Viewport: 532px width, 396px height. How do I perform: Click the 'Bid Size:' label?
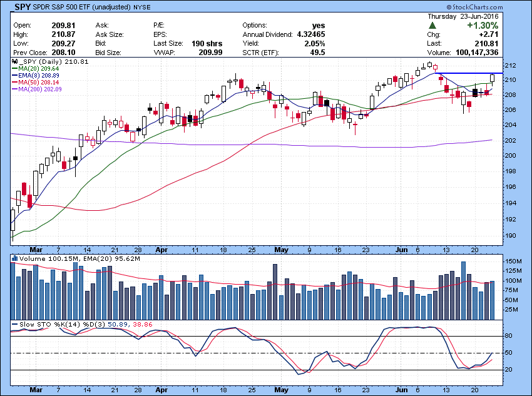point(108,53)
